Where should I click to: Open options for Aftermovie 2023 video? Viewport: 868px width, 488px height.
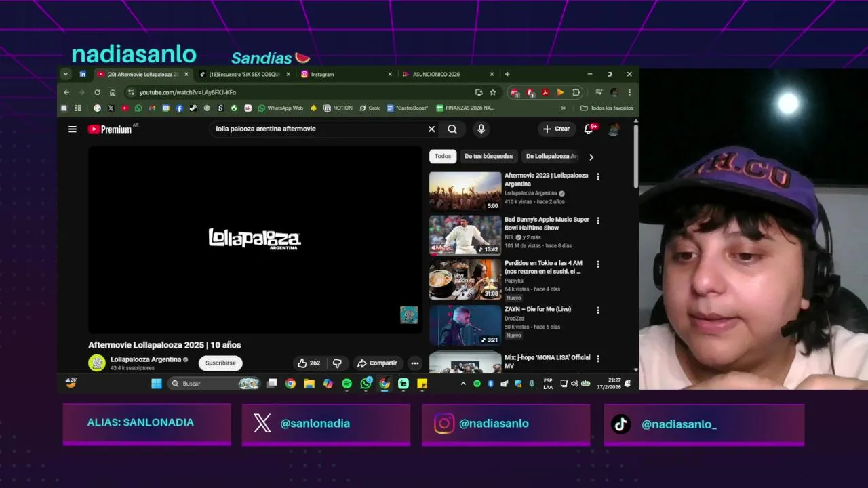tap(597, 176)
